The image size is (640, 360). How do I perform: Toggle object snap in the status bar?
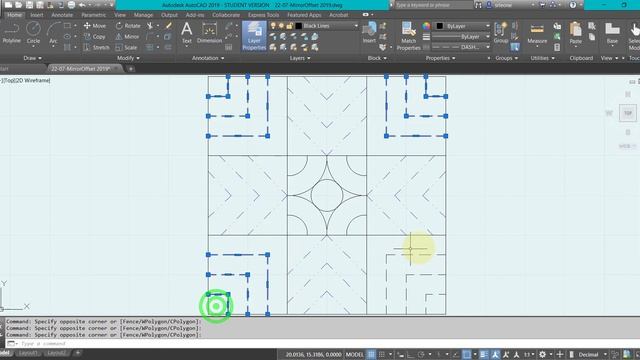coord(467,354)
